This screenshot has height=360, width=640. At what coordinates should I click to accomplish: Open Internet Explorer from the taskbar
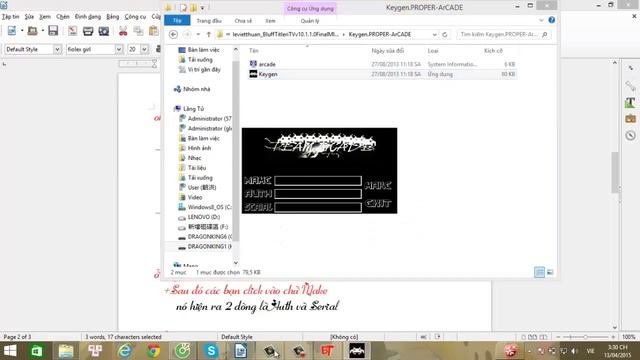tap(124, 351)
